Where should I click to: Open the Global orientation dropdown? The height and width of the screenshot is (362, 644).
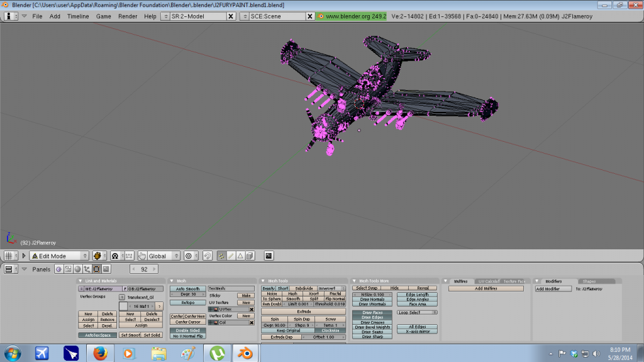[x=164, y=256]
